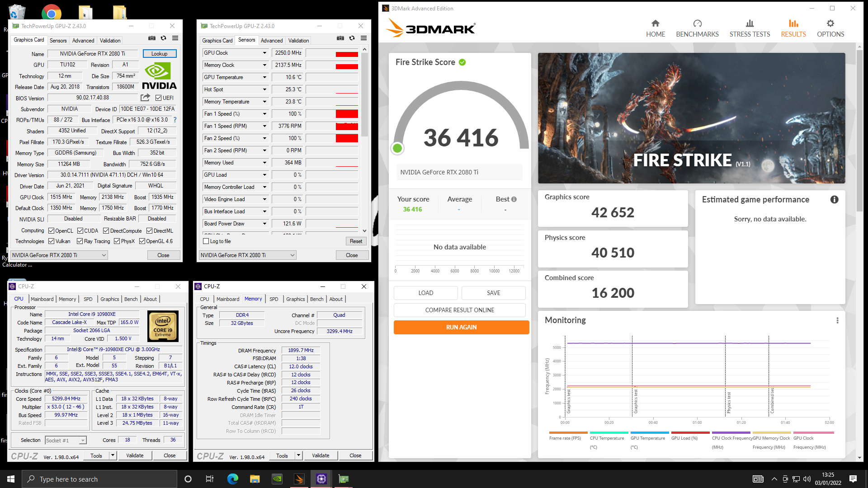868x488 pixels.
Task: Open Graphics tab in CPU-Z Memory window
Action: [296, 299]
